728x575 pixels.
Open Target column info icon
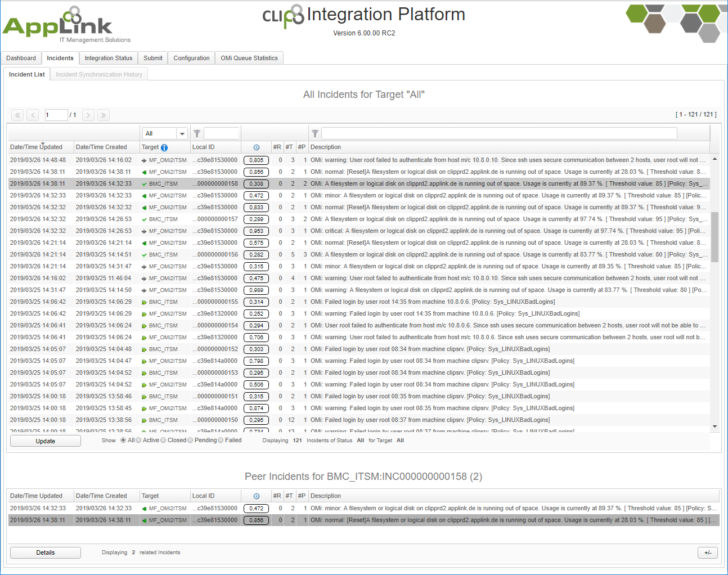pos(164,147)
